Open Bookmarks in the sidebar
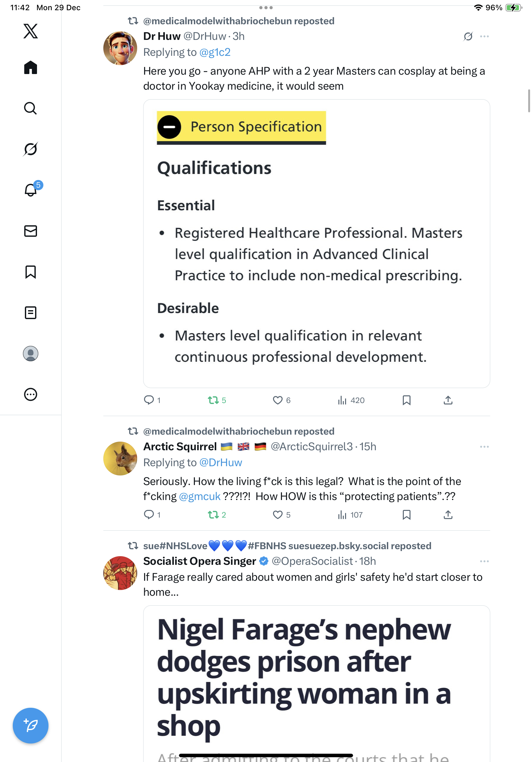This screenshot has height=762, width=532. (x=31, y=272)
